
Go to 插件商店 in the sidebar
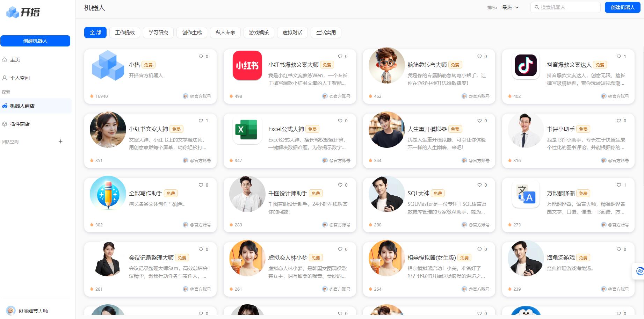pos(20,124)
